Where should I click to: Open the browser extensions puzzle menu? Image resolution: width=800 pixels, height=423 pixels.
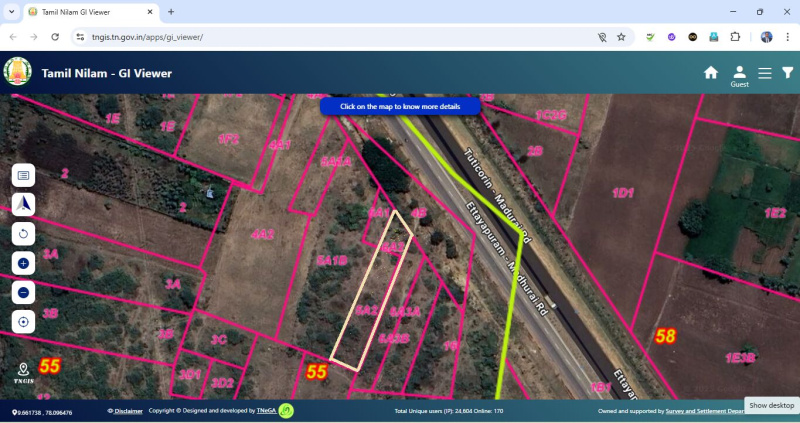tap(735, 37)
